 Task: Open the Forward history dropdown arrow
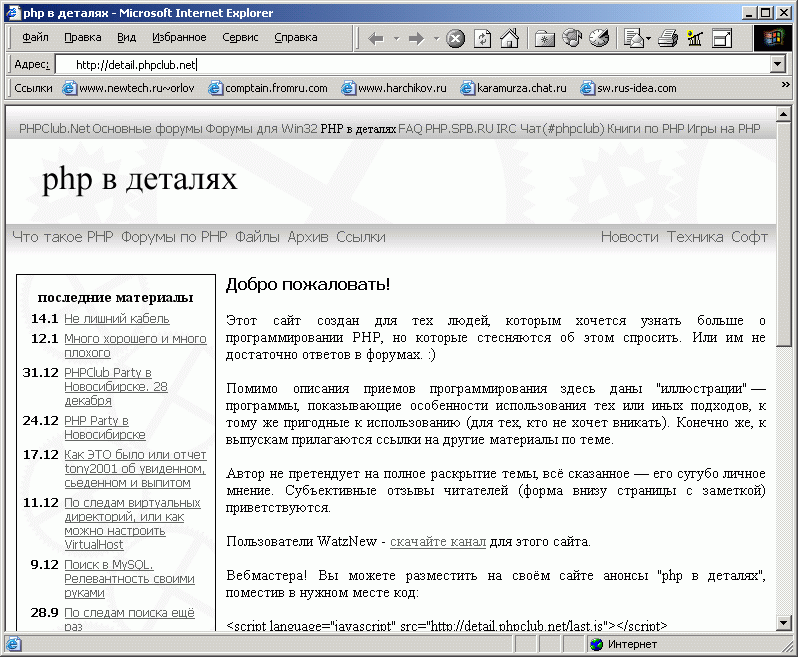436,39
